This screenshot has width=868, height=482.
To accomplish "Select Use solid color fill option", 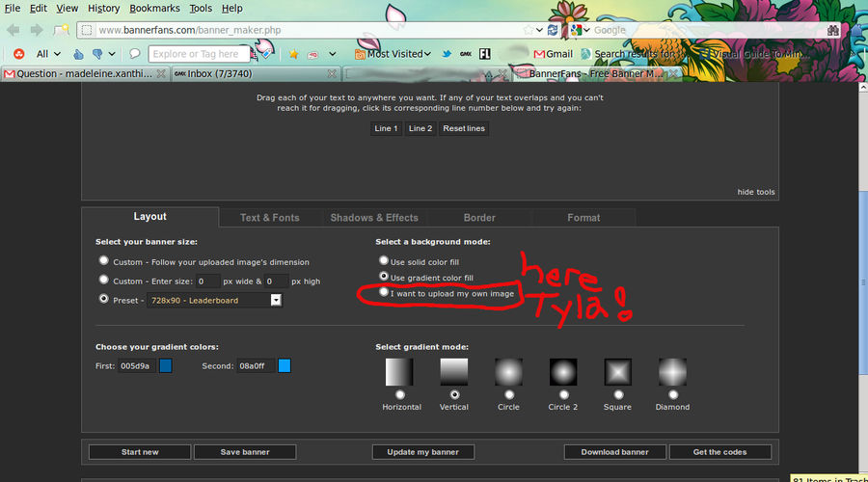I will [x=384, y=260].
